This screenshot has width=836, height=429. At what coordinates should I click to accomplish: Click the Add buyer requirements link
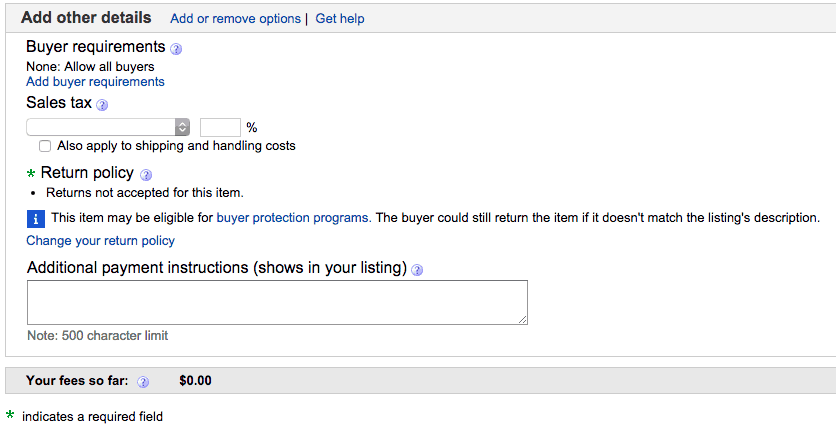pos(95,82)
